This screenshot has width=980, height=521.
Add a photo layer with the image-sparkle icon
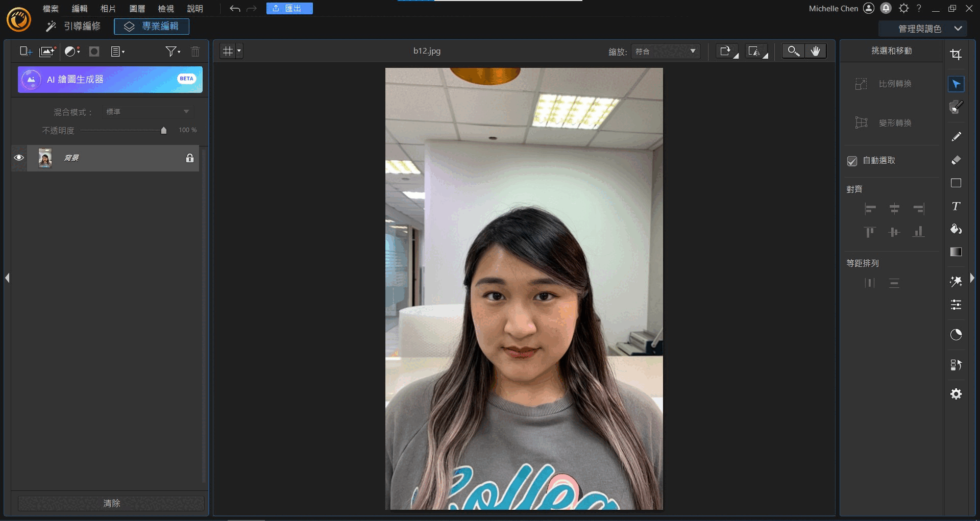click(47, 51)
